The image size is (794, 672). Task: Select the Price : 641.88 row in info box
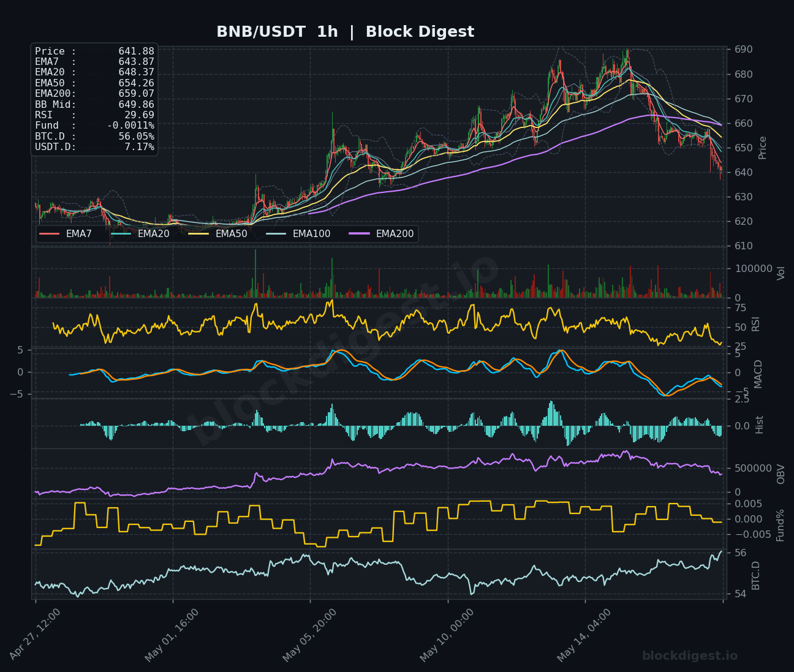(94, 51)
